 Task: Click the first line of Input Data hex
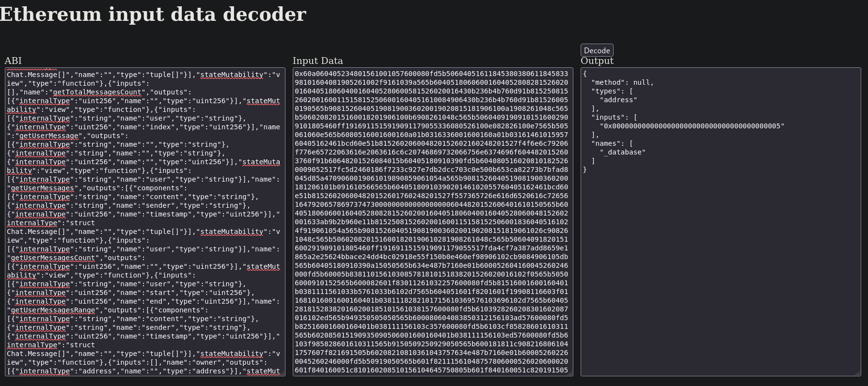[x=431, y=74]
